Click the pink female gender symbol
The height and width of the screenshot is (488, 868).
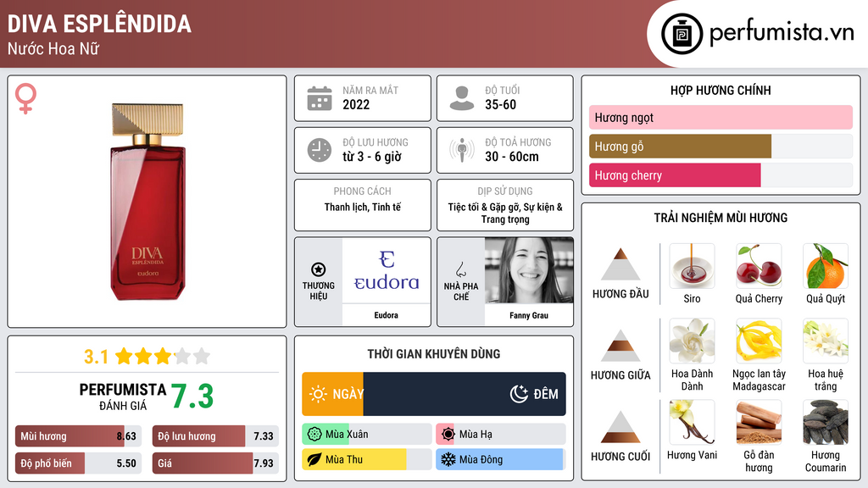[x=25, y=98]
